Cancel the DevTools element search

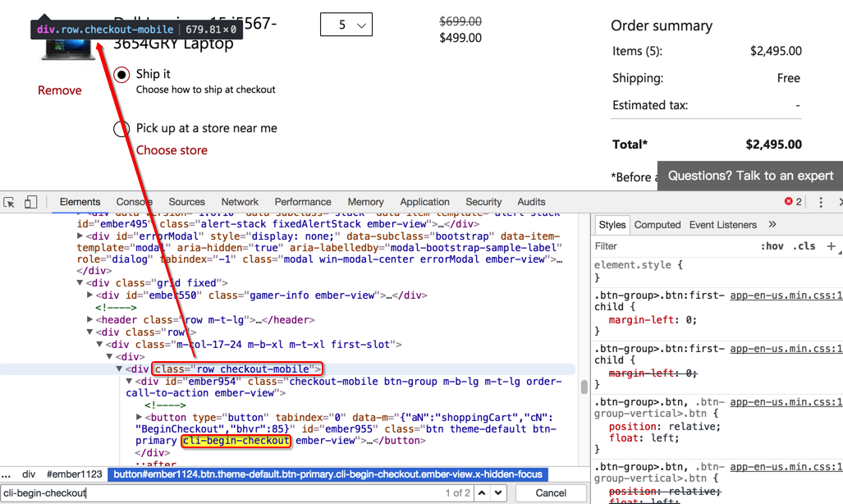click(x=551, y=493)
